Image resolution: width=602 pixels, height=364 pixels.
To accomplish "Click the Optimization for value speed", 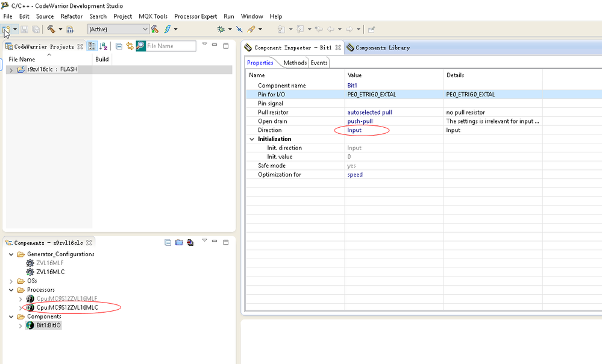I will [355, 174].
